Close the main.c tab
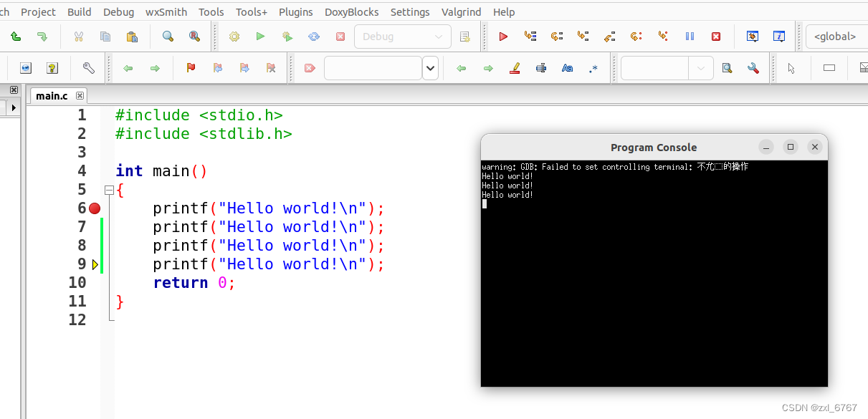Viewport: 868px width, 419px height. [80, 95]
